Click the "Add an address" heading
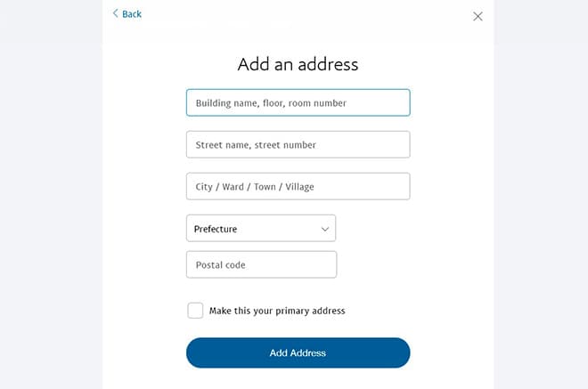Viewport: 588px width, 389px height. (x=298, y=64)
